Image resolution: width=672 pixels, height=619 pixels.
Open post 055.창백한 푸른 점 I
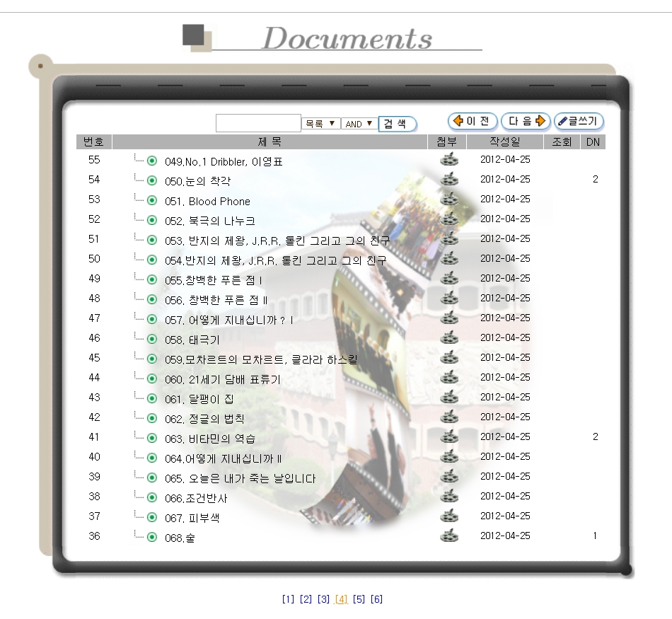point(214,280)
